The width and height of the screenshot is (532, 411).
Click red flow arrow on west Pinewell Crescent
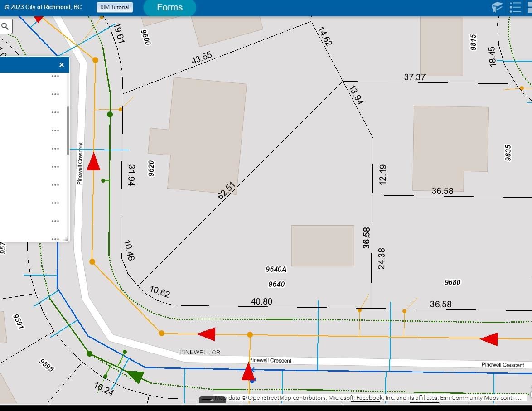click(93, 162)
